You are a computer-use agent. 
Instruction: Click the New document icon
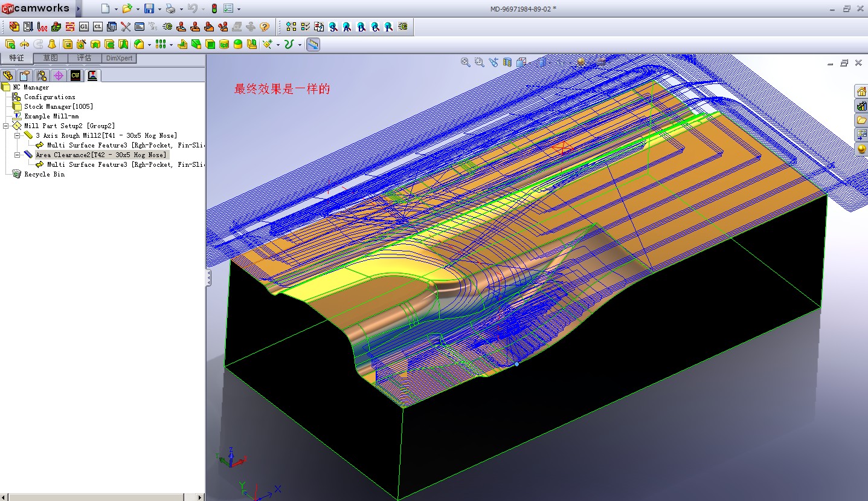pyautogui.click(x=105, y=8)
